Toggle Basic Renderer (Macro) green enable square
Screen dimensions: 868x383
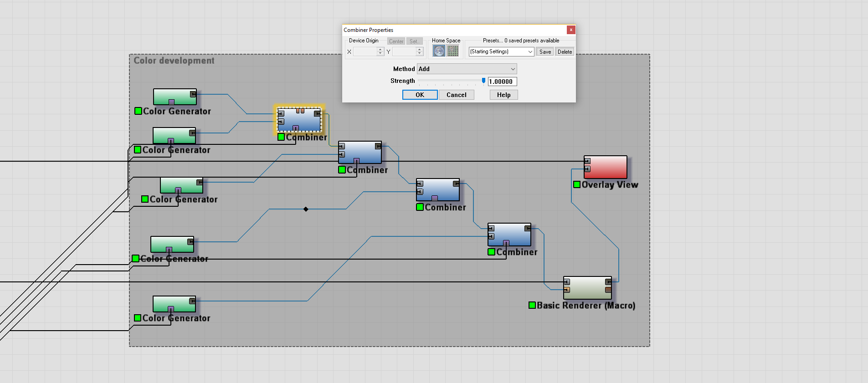click(532, 305)
